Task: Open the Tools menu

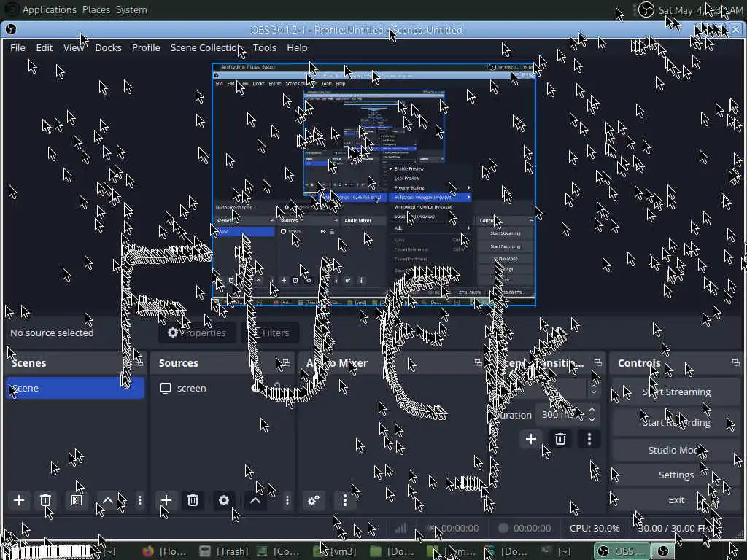Action: [x=264, y=47]
